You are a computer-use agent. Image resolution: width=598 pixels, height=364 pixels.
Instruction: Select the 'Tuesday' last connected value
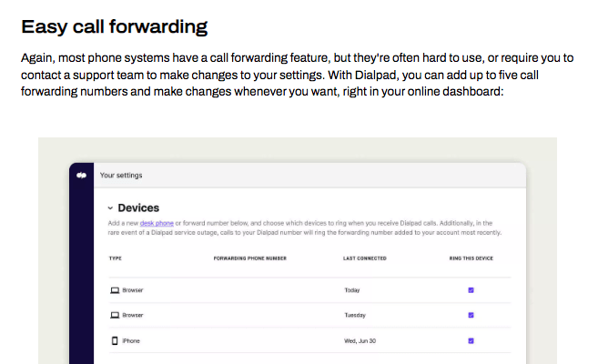[355, 315]
